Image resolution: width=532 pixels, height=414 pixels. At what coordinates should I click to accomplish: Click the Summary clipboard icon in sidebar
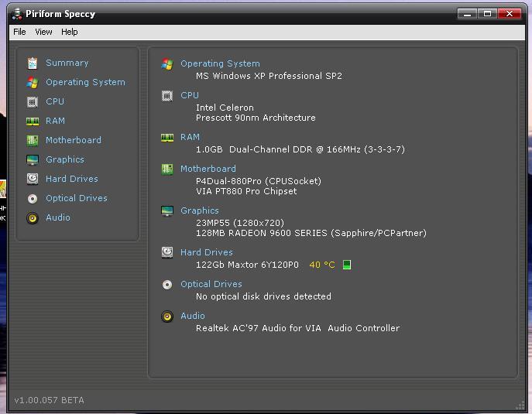[33, 63]
